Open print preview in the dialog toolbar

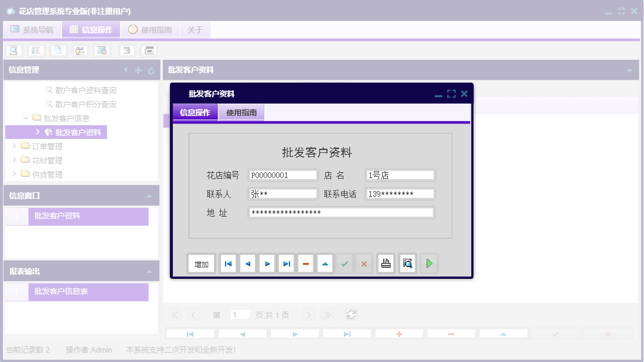pyautogui.click(x=407, y=263)
